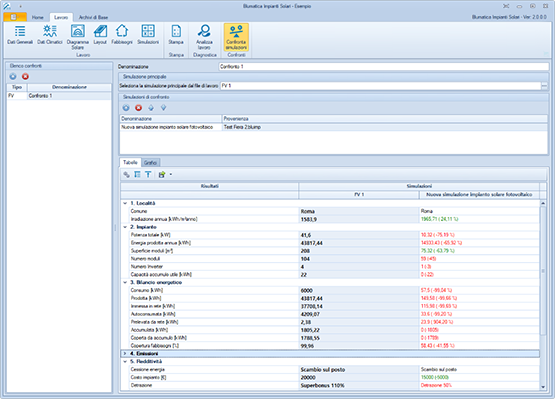Open Simulazioni in the ribbon
The width and height of the screenshot is (555, 399).
click(148, 35)
